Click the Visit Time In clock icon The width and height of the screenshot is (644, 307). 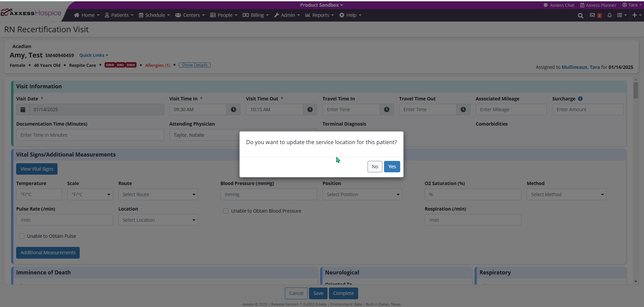pyautogui.click(x=233, y=109)
